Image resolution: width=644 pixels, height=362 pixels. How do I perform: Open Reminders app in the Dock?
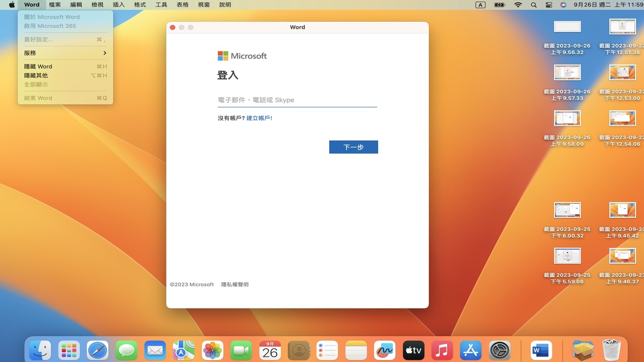tap(327, 351)
